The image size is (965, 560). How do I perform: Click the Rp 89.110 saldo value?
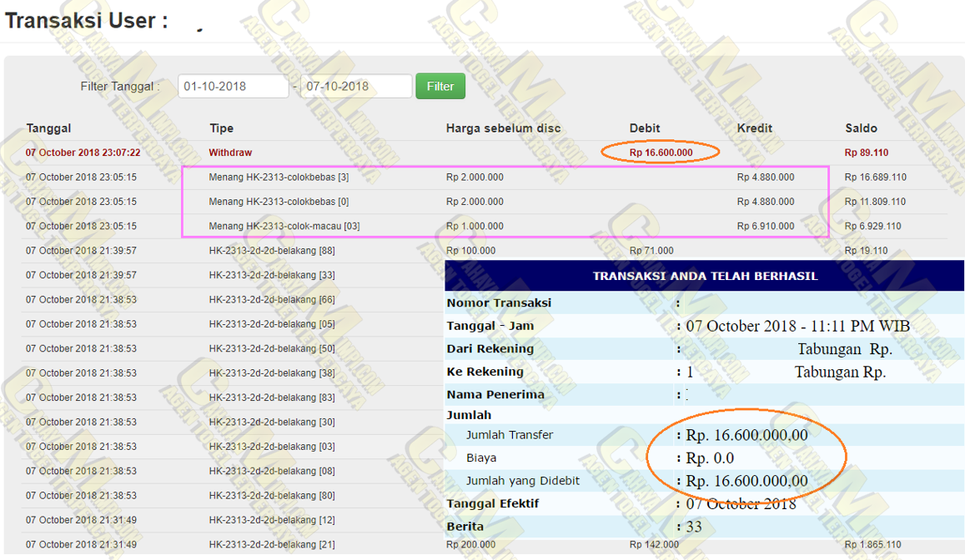866,152
